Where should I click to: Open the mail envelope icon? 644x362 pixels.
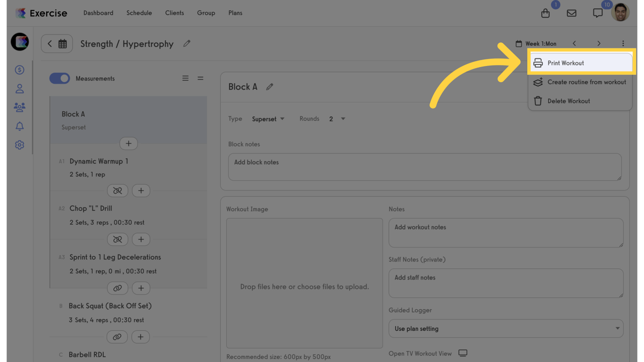[571, 13]
